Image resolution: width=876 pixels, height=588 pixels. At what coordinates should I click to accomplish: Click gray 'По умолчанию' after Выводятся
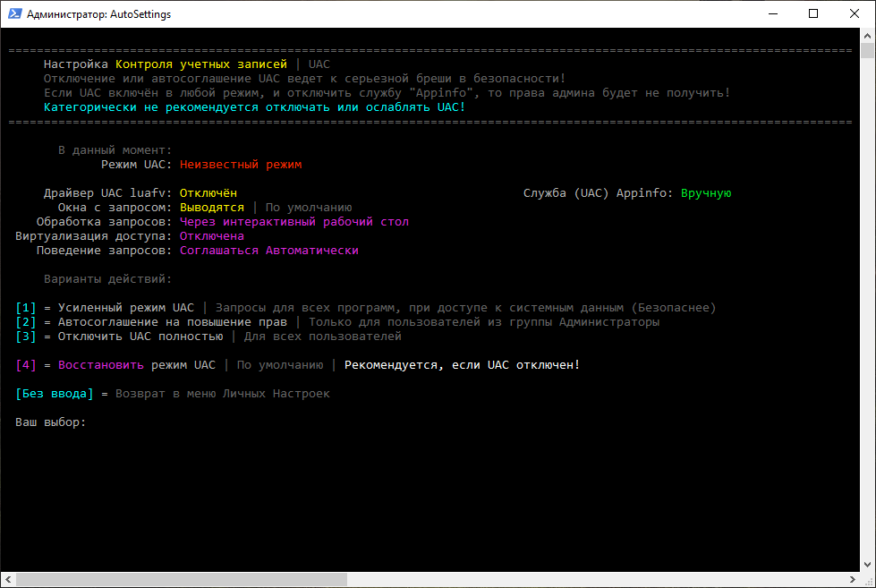(309, 208)
